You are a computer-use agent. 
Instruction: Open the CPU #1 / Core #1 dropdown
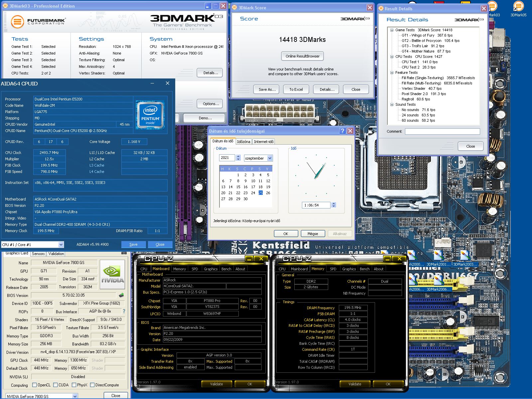[61, 245]
